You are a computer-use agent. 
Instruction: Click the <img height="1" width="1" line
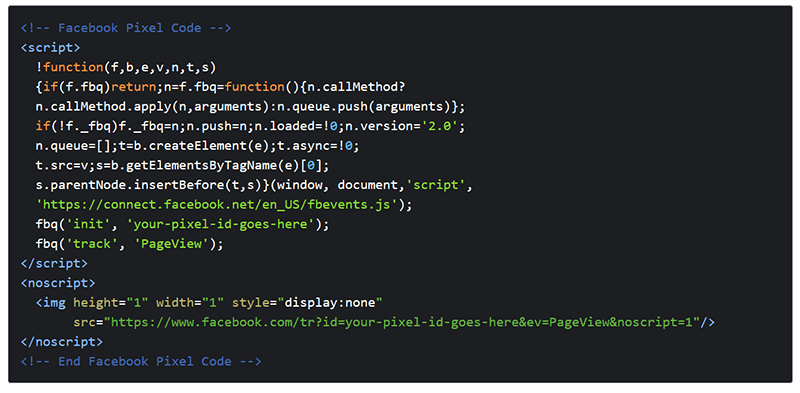209,303
